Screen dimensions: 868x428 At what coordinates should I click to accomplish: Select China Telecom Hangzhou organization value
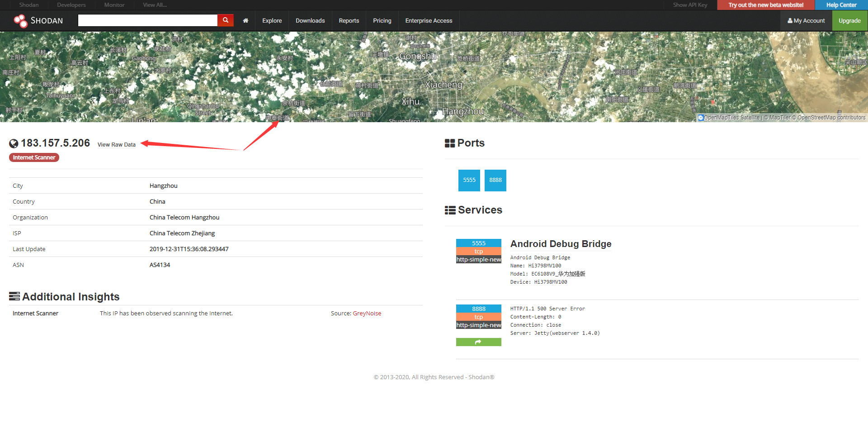point(184,218)
